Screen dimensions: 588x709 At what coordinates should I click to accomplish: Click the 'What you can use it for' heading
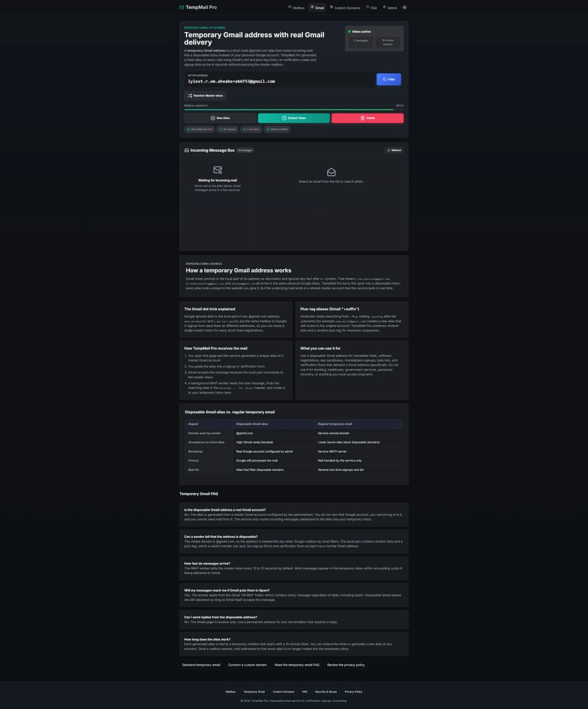click(x=321, y=348)
